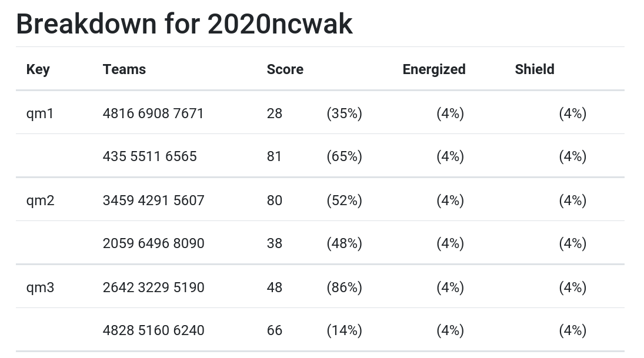This screenshot has width=644, height=358.
Task: Click teams 4828 5160 6240
Action: [154, 330]
